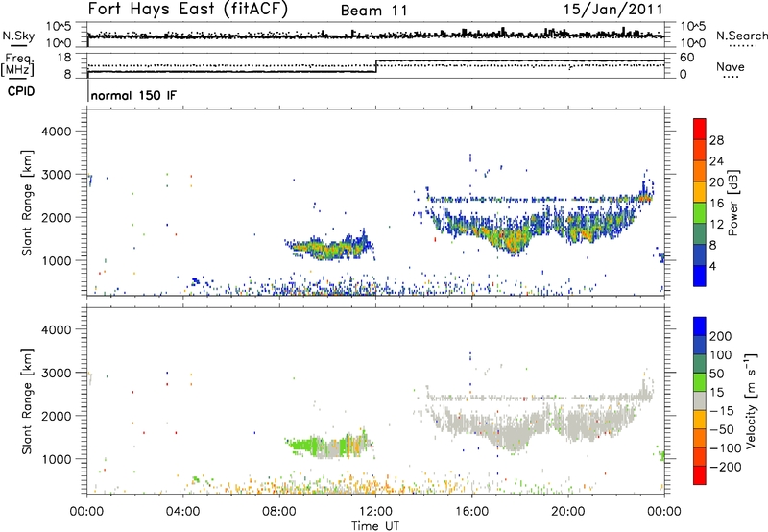Pick the light green segment of power colorbar
The width and height of the screenshot is (768, 532).
[700, 212]
